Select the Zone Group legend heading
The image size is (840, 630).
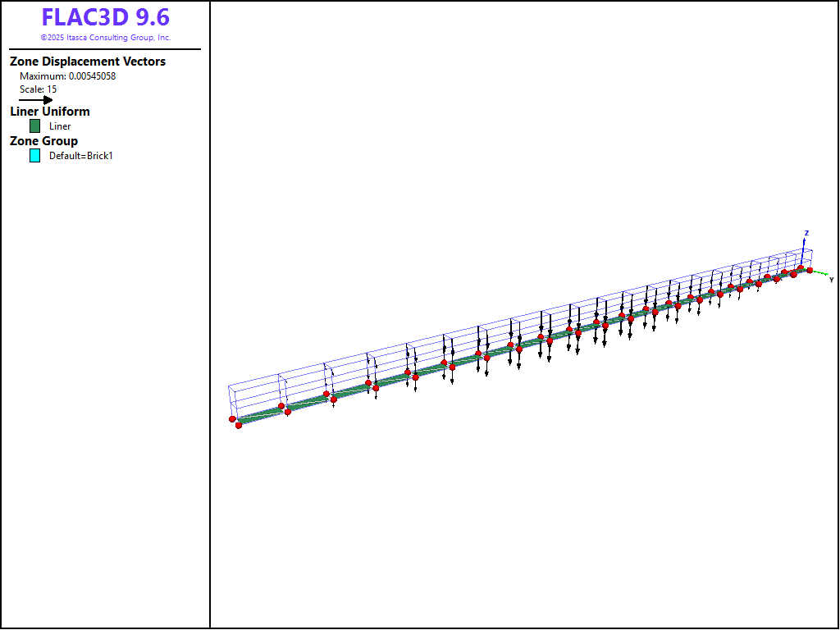coord(43,141)
